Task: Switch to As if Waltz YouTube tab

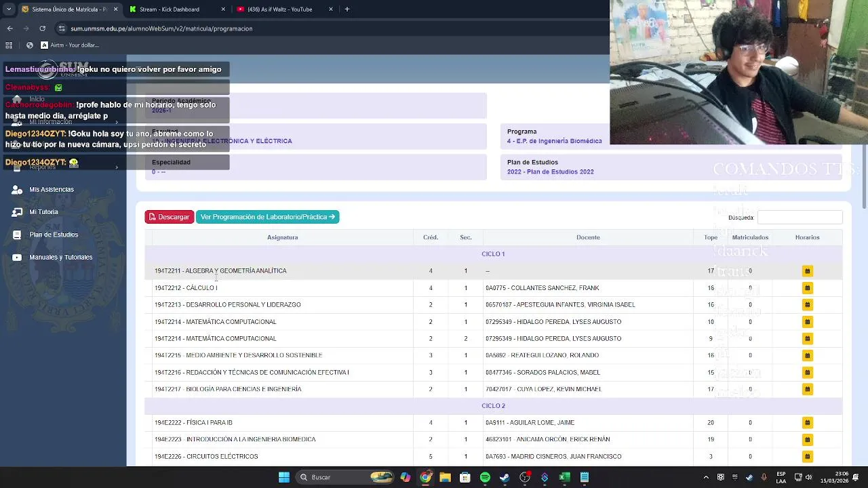Action: tap(283, 9)
